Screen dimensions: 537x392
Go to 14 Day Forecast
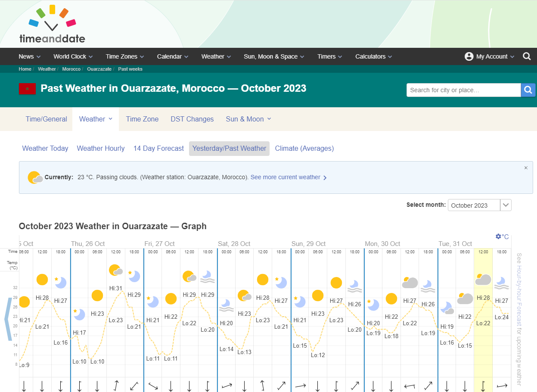(158, 148)
